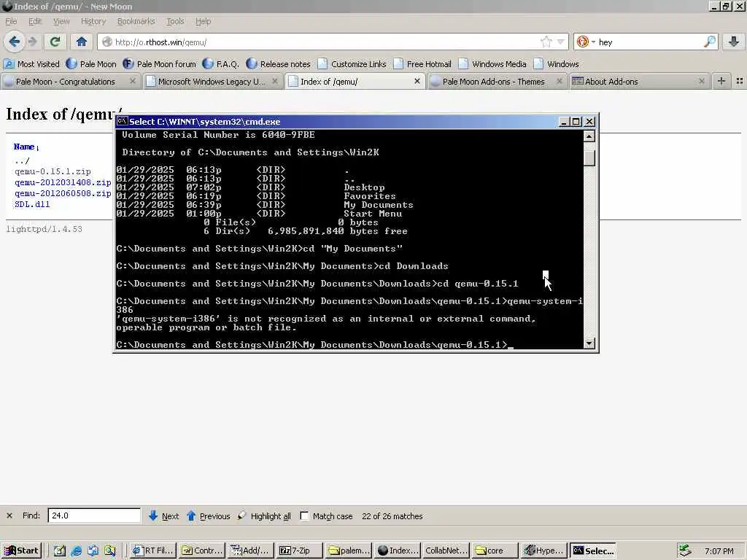Open the 7-Zip taskbar button

click(300, 551)
